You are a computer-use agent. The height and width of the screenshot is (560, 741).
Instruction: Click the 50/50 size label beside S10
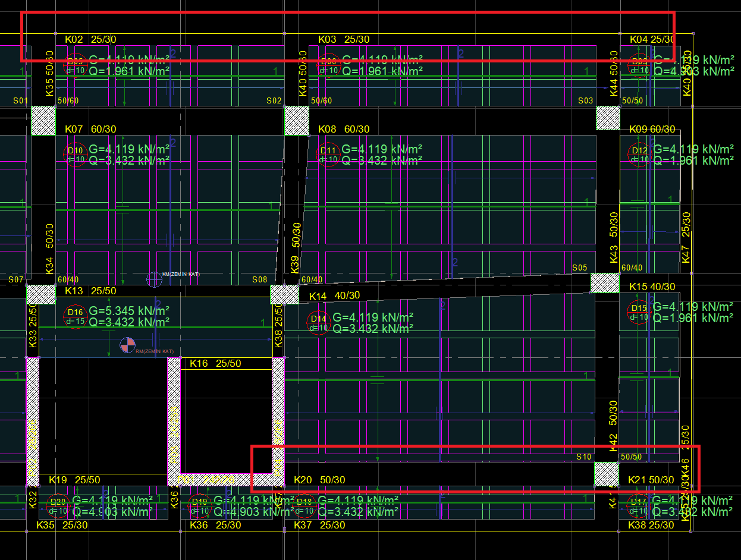tap(632, 457)
